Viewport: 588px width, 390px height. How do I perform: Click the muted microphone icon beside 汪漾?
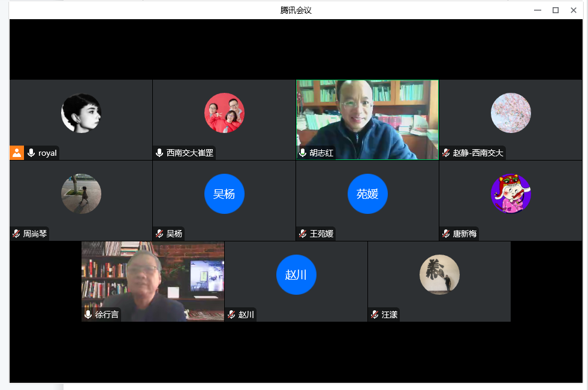click(x=375, y=315)
